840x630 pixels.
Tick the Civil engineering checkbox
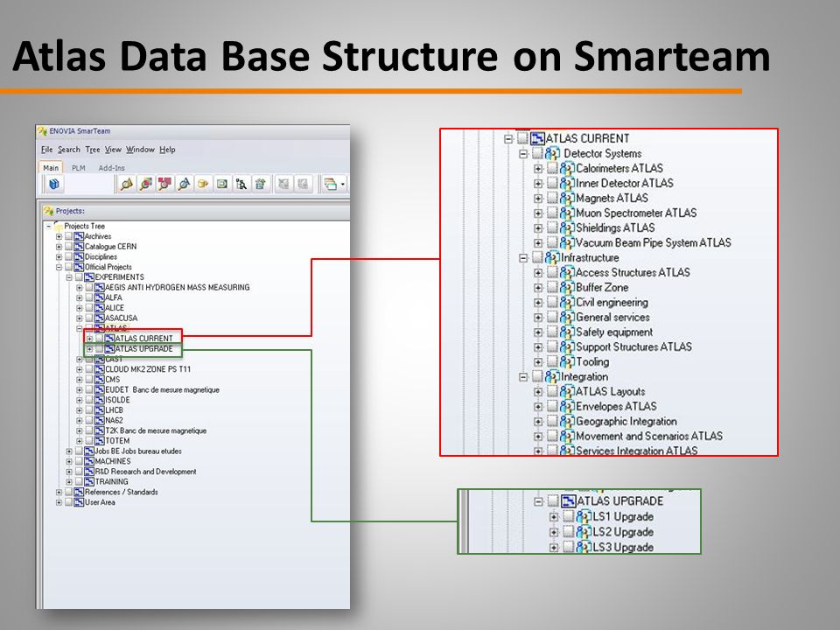point(552,302)
